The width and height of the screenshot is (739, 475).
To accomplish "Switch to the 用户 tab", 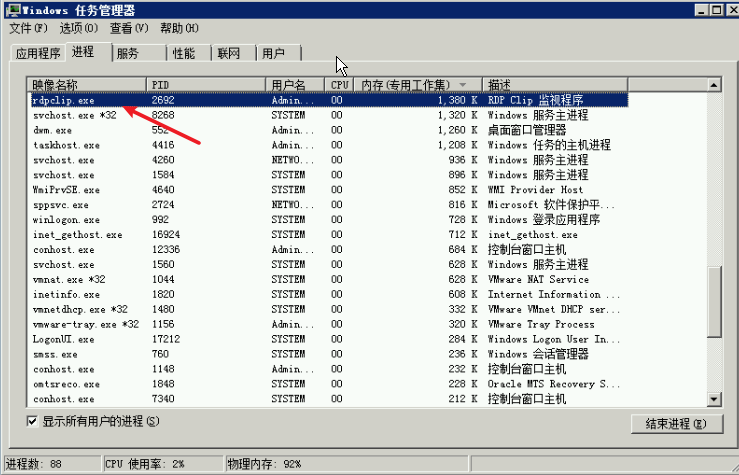I will click(x=279, y=53).
